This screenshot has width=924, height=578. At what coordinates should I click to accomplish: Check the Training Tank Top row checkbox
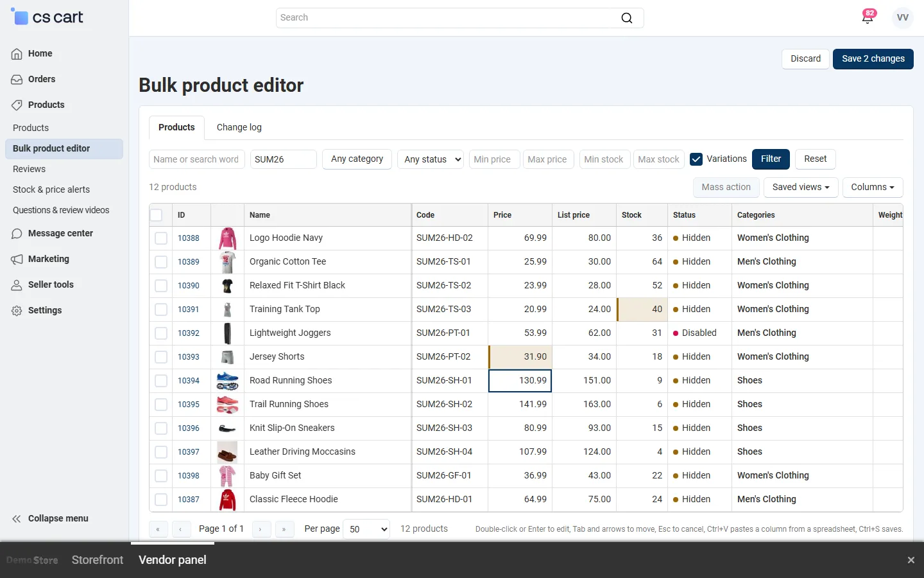[x=161, y=310]
